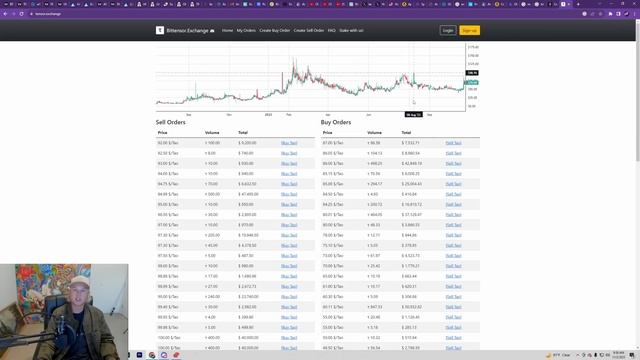Click Buy Tao on the $23,760.00 total row
640x360 pixels.
pyautogui.click(x=289, y=297)
